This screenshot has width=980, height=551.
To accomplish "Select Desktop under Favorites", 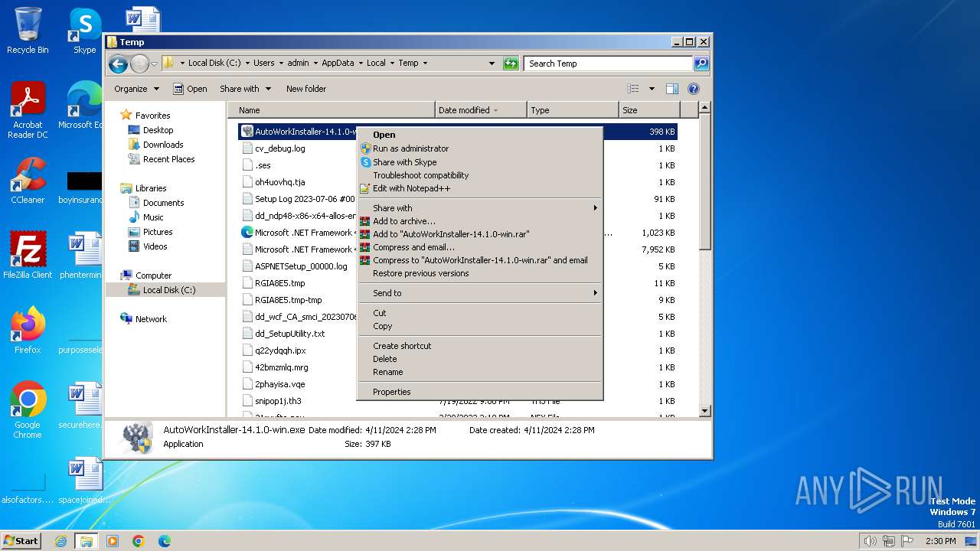I will pyautogui.click(x=158, y=130).
